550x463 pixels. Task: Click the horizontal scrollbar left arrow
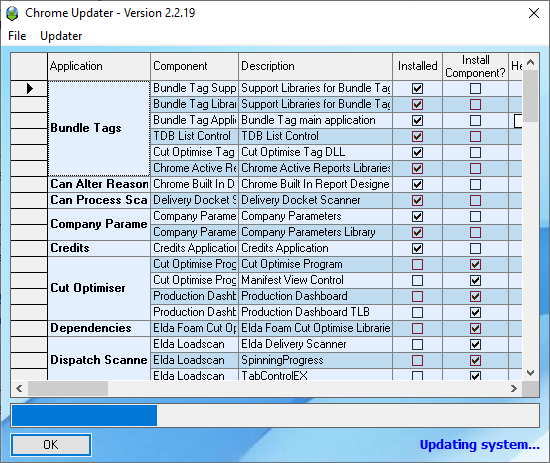click(x=19, y=389)
